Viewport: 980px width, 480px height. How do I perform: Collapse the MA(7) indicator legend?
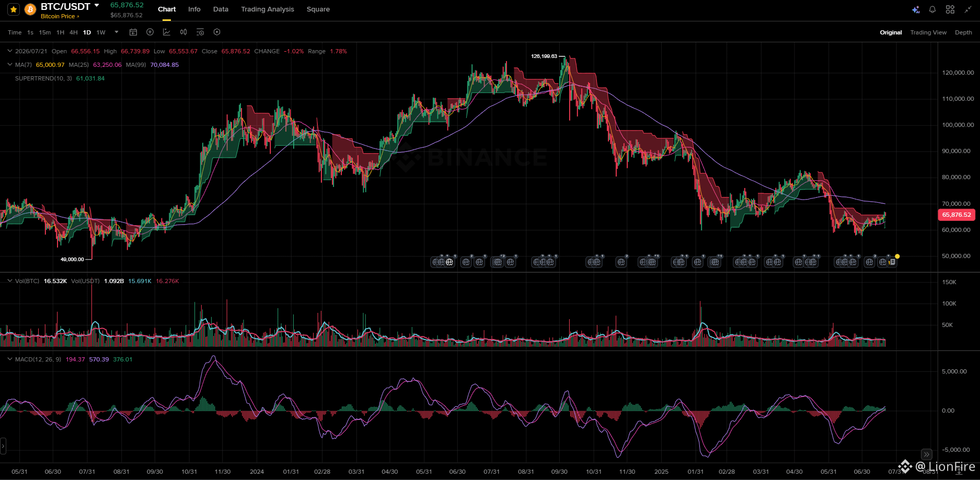pyautogui.click(x=10, y=65)
